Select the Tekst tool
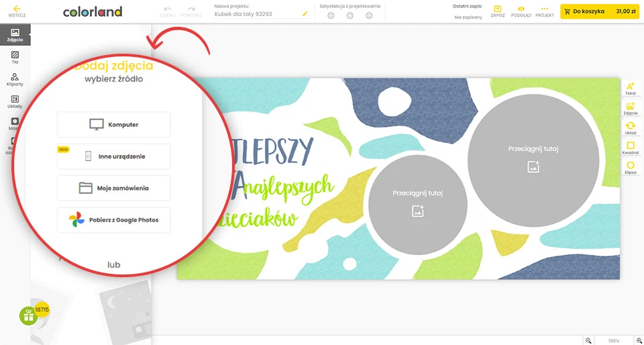 point(630,89)
